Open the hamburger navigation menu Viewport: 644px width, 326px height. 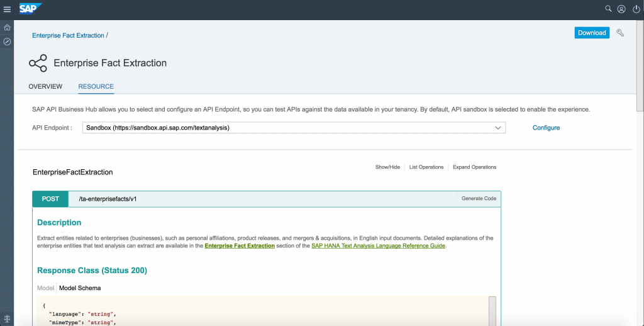coord(7,9)
